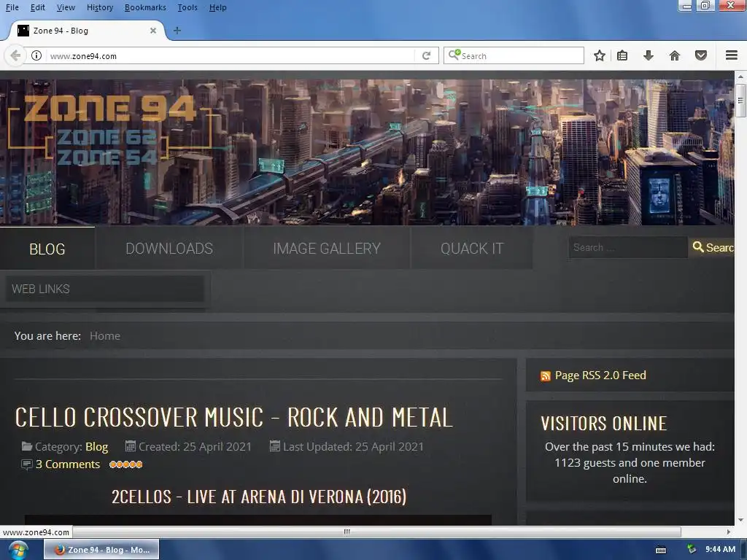The height and width of the screenshot is (560, 747).
Task: Click the vertical scrollbar up arrow
Action: [740, 76]
